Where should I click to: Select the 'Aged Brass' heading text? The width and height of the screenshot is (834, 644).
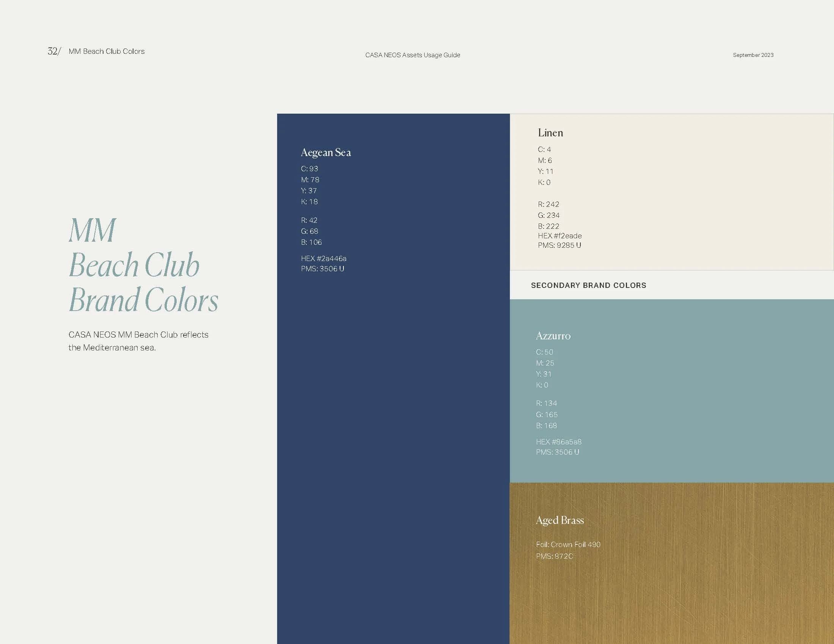560,521
